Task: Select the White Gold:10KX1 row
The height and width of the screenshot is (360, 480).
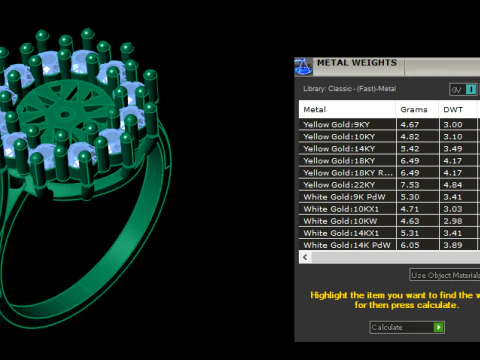Action: [x=389, y=209]
